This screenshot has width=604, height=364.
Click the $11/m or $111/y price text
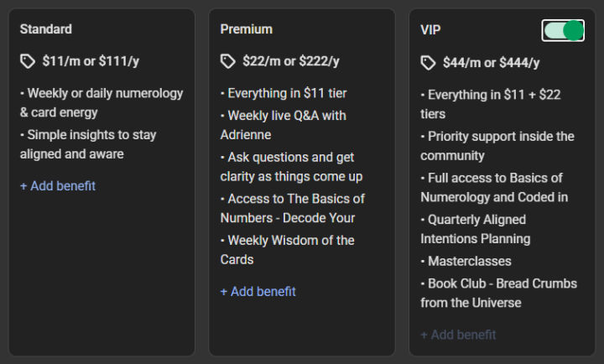pyautogui.click(x=91, y=61)
